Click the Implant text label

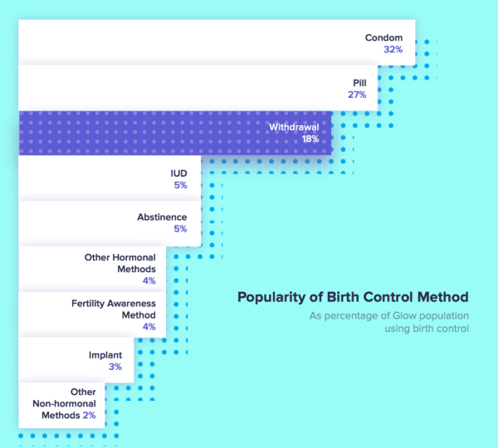click(x=105, y=354)
